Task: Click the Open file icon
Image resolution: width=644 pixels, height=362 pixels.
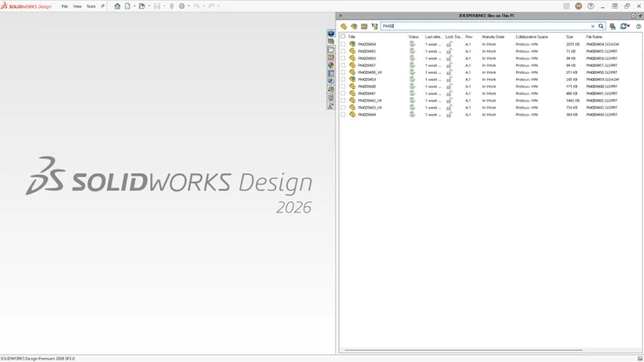Action: point(142,6)
